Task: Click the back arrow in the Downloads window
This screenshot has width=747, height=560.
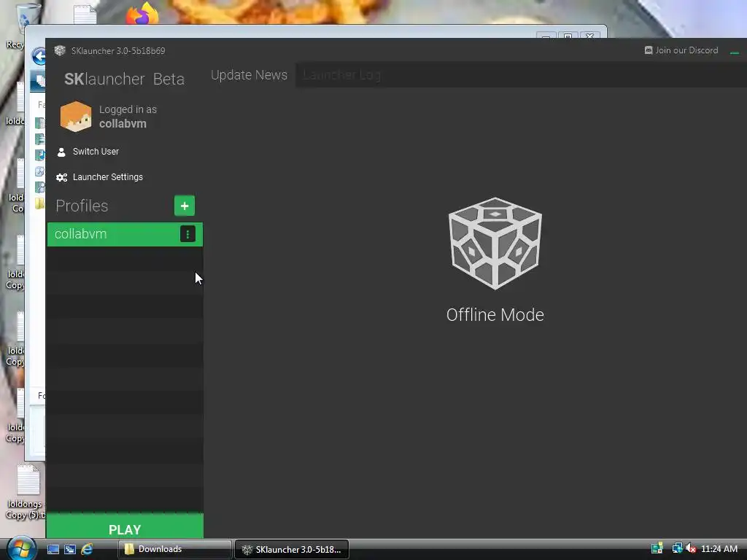Action: coord(39,56)
